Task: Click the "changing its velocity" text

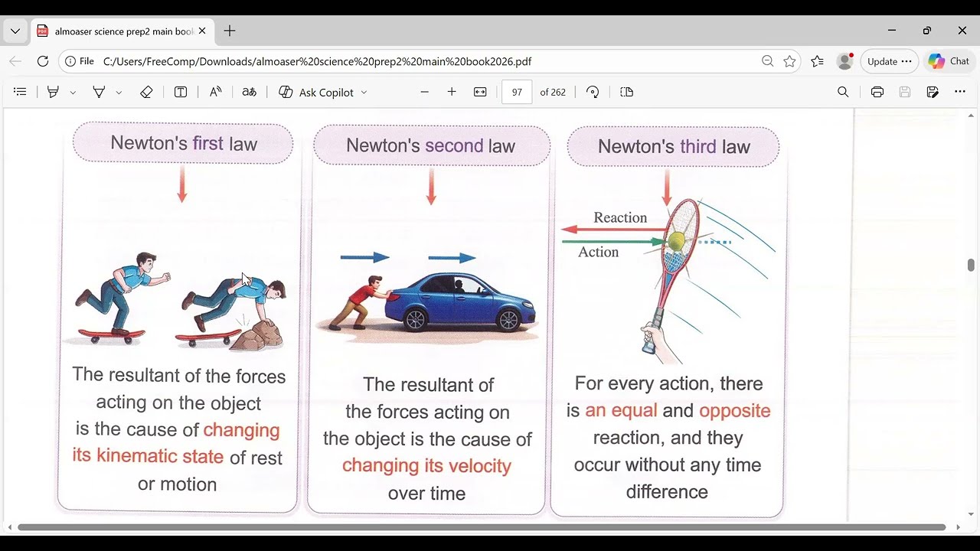Action: pos(426,466)
